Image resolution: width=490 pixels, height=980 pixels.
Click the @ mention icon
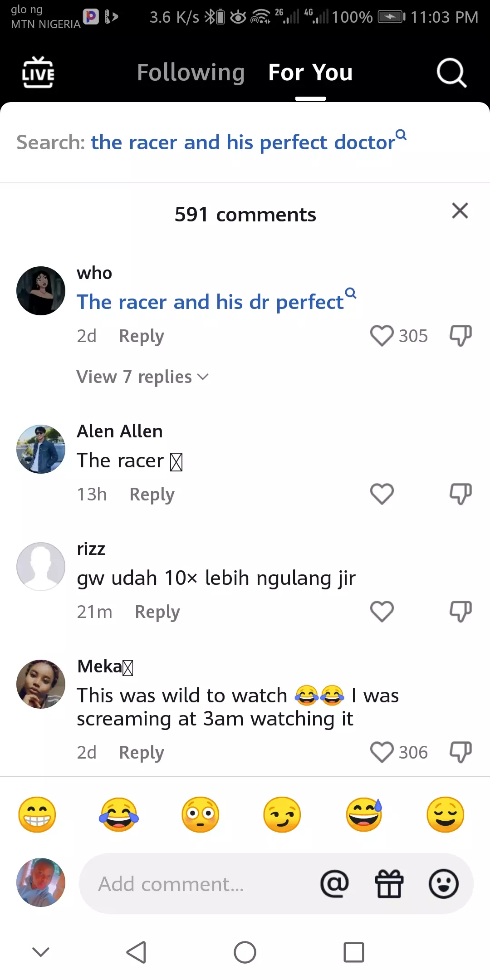click(334, 883)
